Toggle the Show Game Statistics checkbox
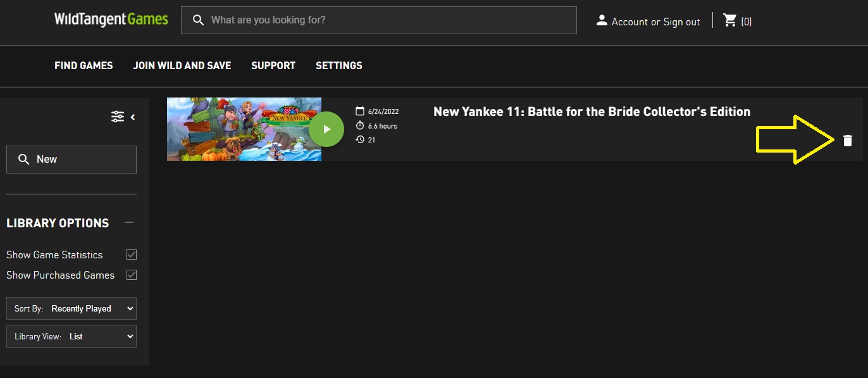868x378 pixels. pos(132,255)
